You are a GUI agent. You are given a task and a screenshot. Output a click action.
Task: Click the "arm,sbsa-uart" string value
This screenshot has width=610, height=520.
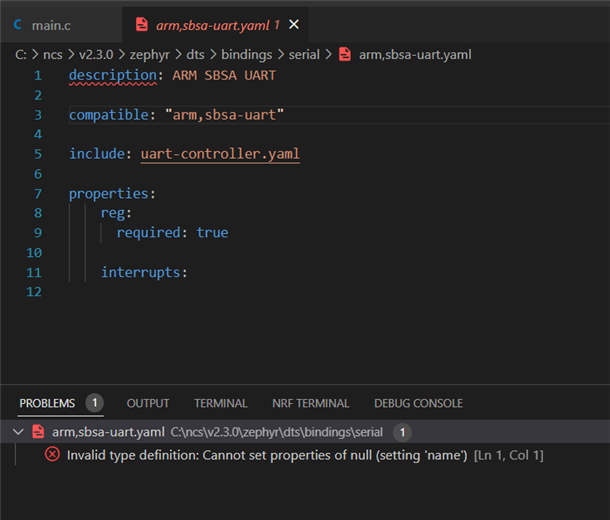click(x=224, y=115)
